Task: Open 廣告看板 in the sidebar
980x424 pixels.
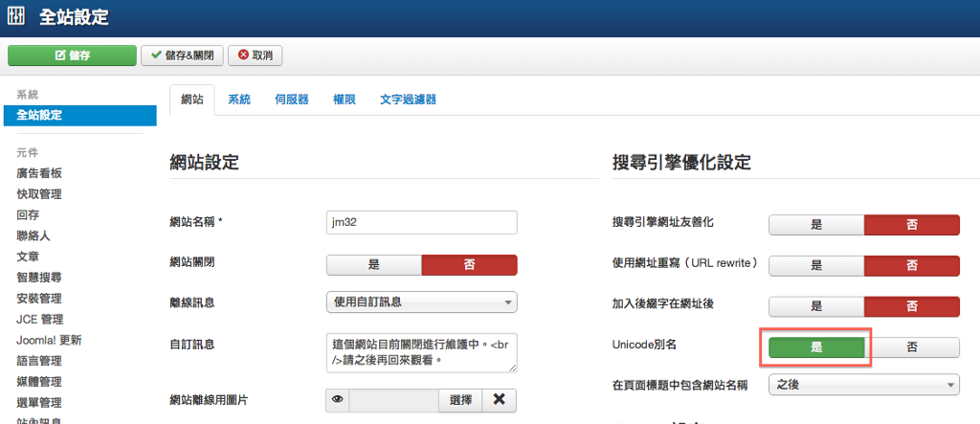Action: 39,173
